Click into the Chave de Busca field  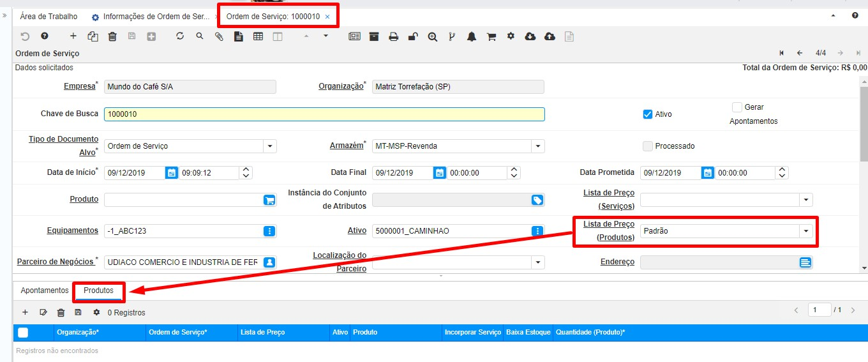click(324, 114)
